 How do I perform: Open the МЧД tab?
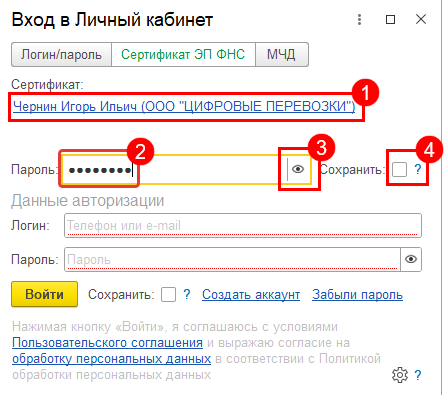click(281, 54)
